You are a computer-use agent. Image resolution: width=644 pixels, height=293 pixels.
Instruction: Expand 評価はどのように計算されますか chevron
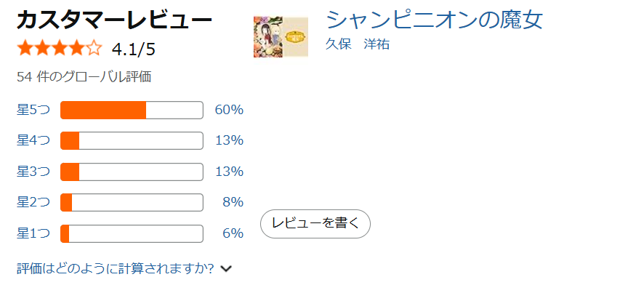[226, 269]
